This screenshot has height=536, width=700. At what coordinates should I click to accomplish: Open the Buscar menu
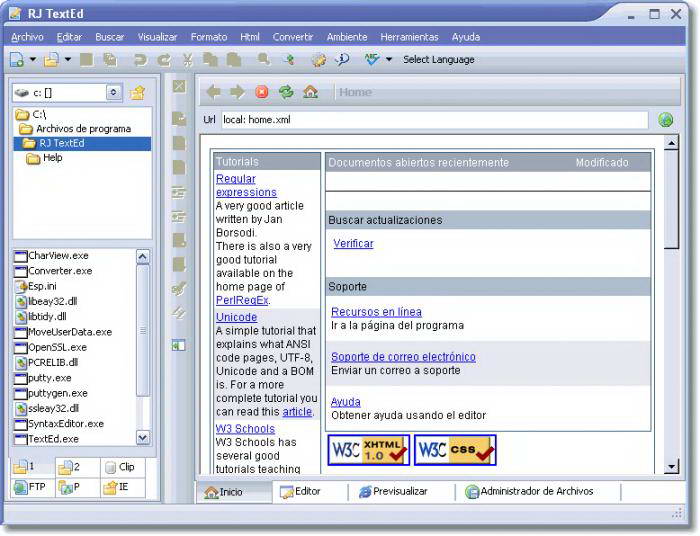109,37
